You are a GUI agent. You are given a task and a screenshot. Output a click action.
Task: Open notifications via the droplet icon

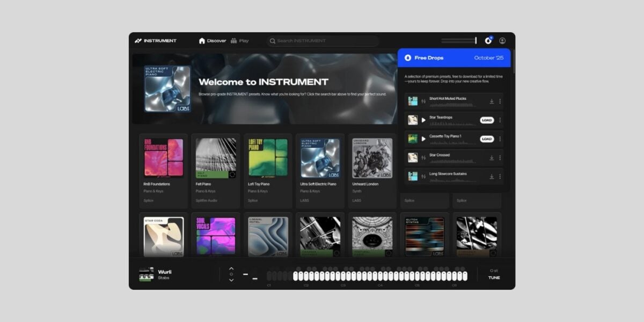coord(487,40)
